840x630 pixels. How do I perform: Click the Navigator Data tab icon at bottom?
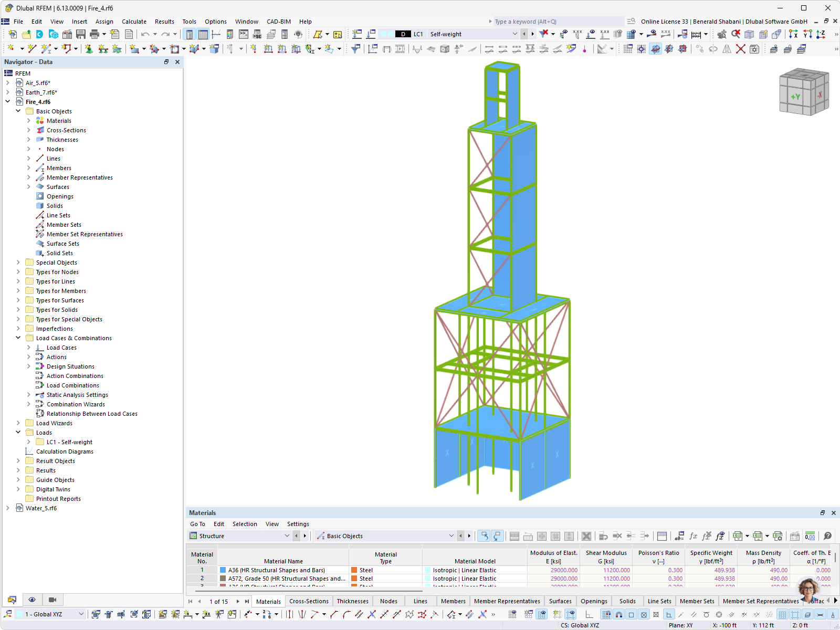[x=12, y=600]
